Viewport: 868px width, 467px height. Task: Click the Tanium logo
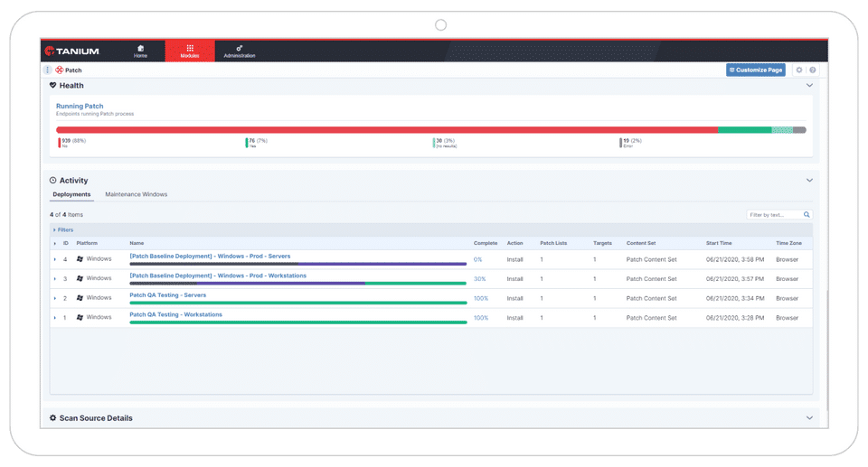72,51
